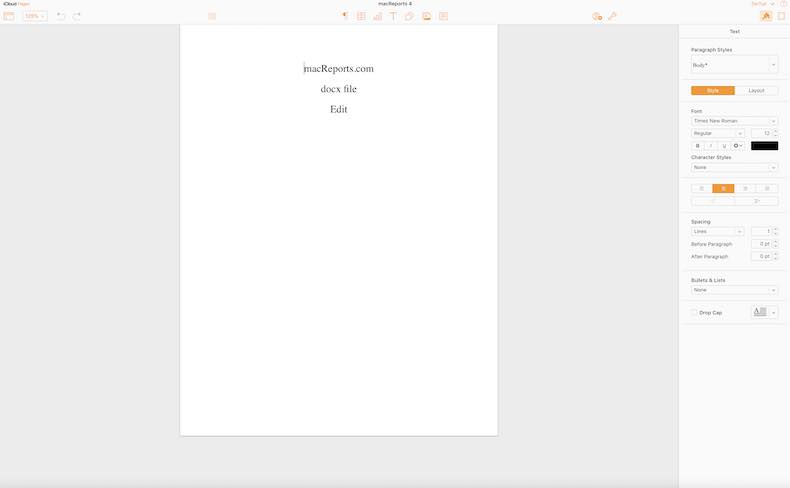Open the Character Styles None dropdown
This screenshot has width=790, height=488.
point(735,167)
